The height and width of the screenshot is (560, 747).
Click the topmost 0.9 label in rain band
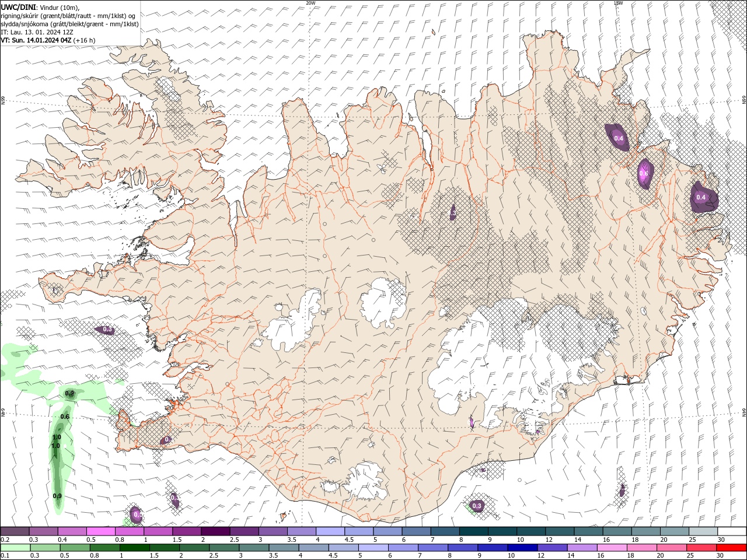[69, 394]
